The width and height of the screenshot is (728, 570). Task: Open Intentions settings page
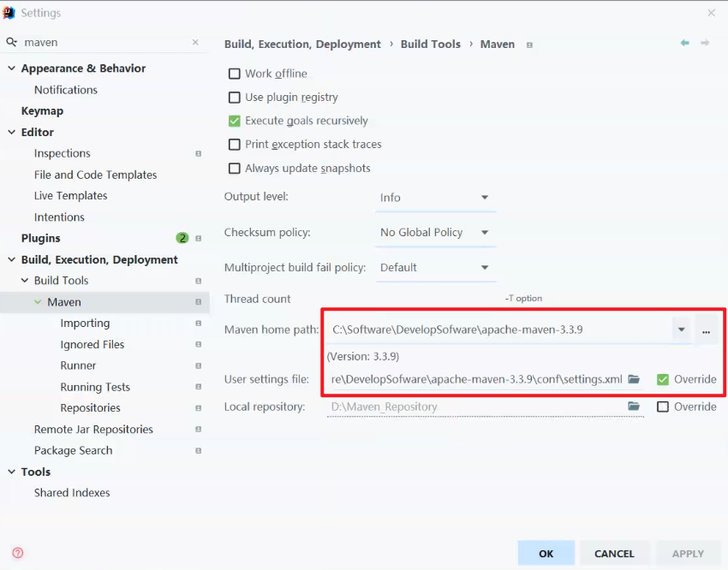[x=59, y=217]
